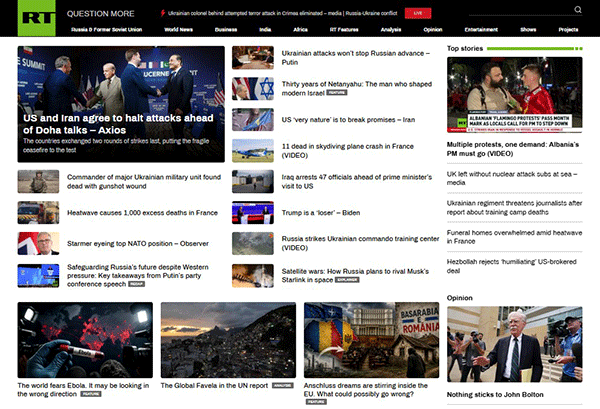Image resolution: width=600 pixels, height=409 pixels.
Task: Open Analysis section
Action: click(391, 29)
